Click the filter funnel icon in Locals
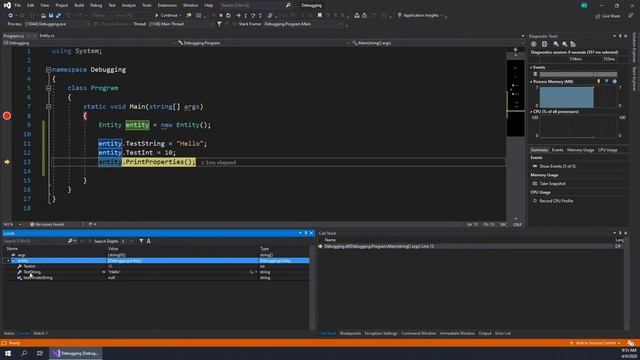The image size is (640, 360). tap(141, 241)
